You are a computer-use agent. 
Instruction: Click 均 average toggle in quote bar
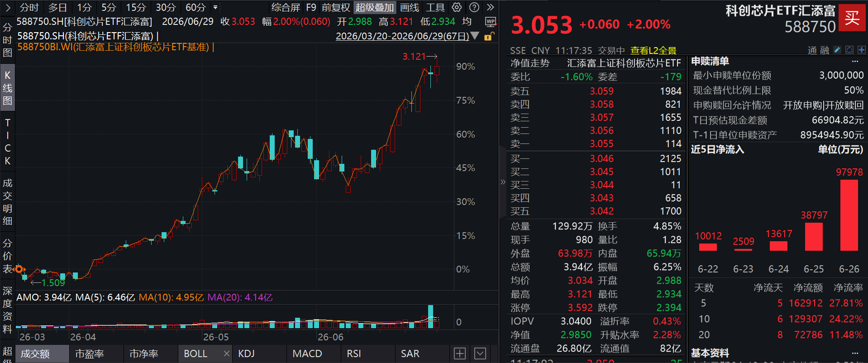click(467, 21)
